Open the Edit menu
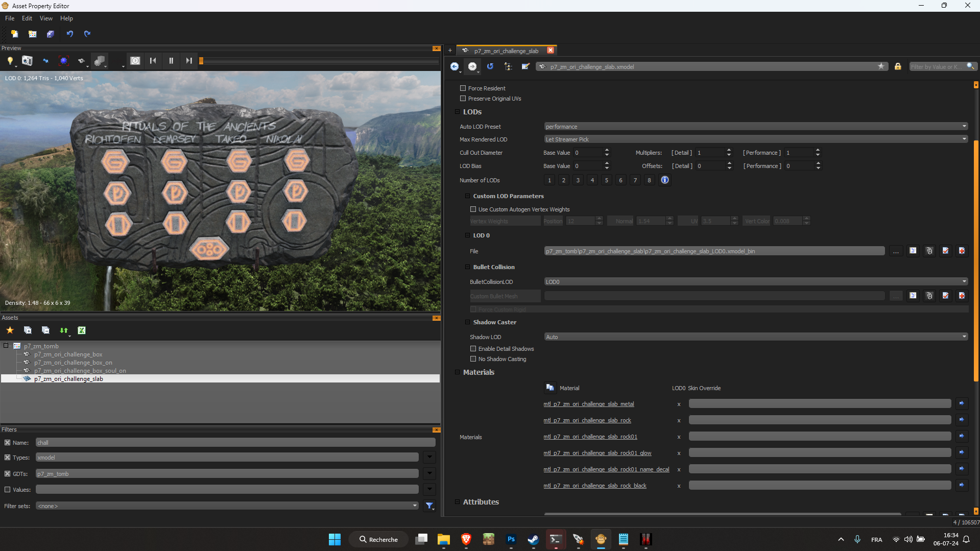The height and width of the screenshot is (551, 980). [27, 18]
